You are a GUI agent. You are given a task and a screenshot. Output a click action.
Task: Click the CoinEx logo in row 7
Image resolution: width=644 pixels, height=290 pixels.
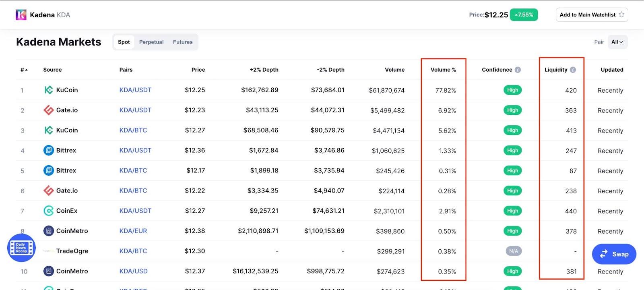pos(48,211)
